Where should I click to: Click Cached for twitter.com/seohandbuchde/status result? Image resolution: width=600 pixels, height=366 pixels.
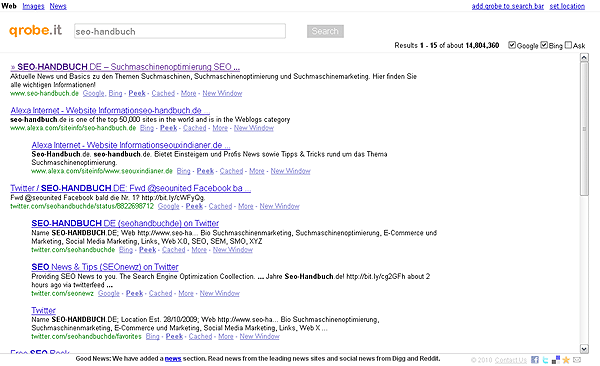click(220, 206)
